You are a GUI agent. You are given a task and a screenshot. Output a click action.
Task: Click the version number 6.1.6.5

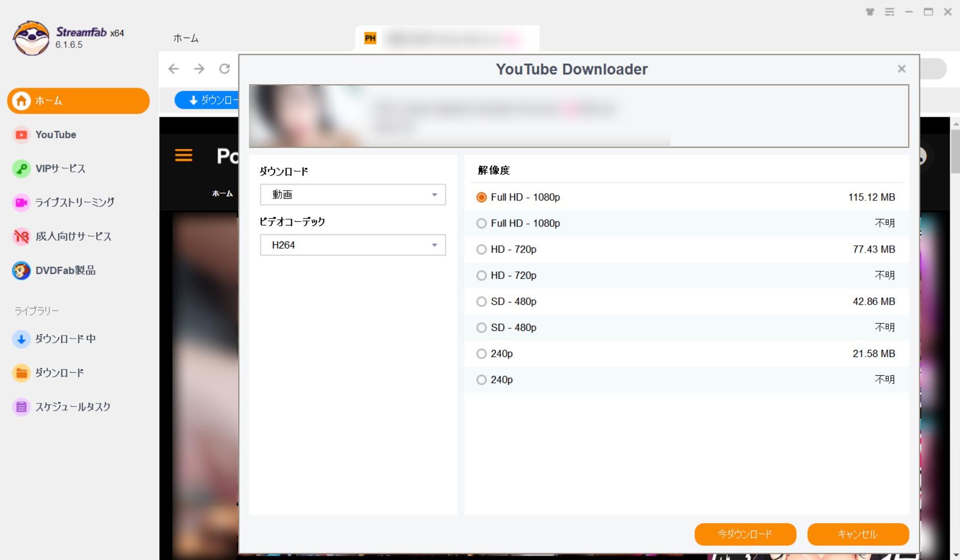tap(69, 45)
